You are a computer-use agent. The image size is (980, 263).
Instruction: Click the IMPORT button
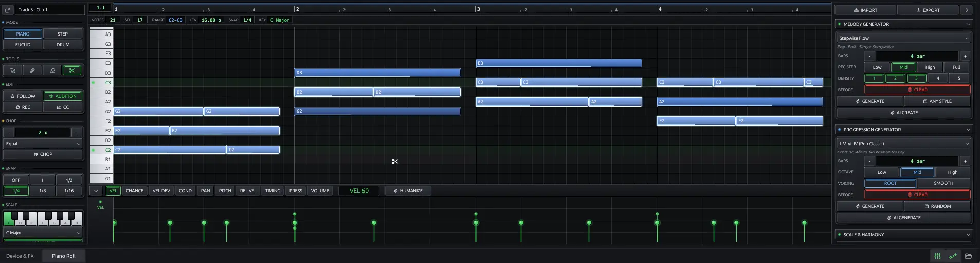[865, 10]
